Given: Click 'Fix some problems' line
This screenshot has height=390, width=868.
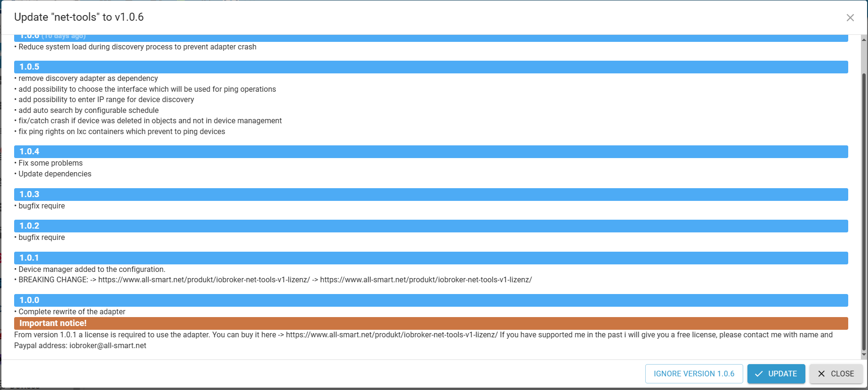Looking at the screenshot, I should [49, 163].
